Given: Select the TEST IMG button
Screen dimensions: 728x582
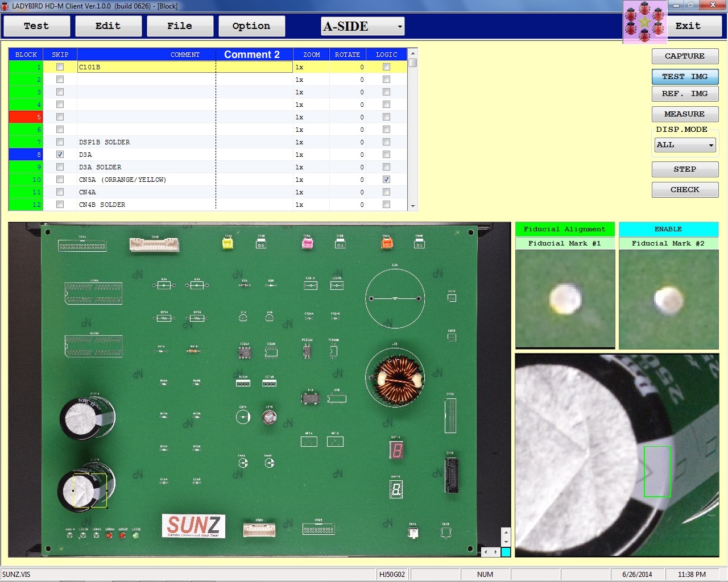Looking at the screenshot, I should click(x=685, y=77).
